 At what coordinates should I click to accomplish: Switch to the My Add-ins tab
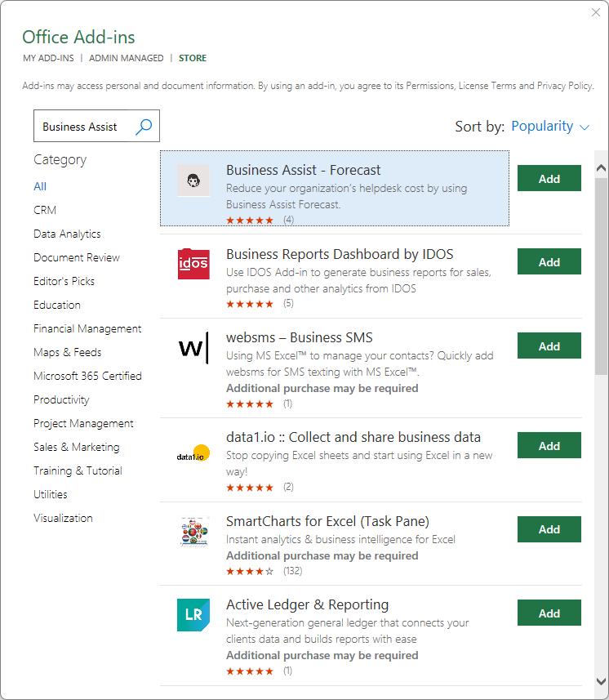pos(48,58)
